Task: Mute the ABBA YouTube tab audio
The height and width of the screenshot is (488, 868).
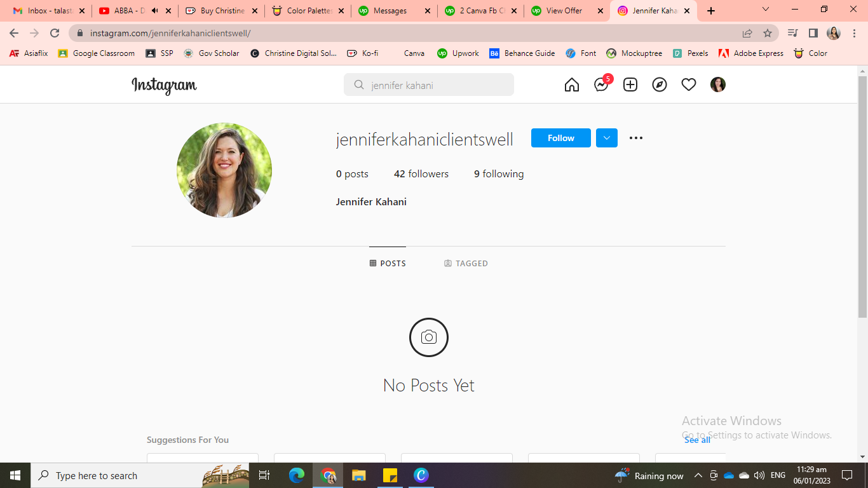Action: tap(155, 11)
